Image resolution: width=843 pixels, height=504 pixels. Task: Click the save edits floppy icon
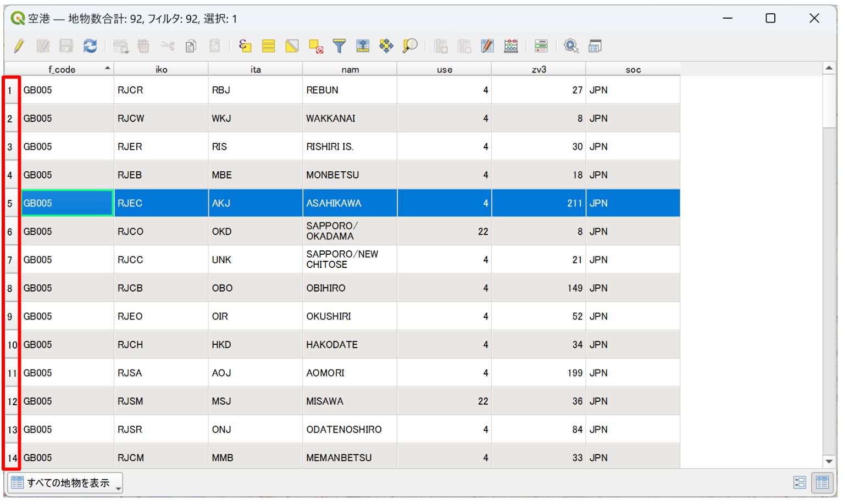pos(66,46)
